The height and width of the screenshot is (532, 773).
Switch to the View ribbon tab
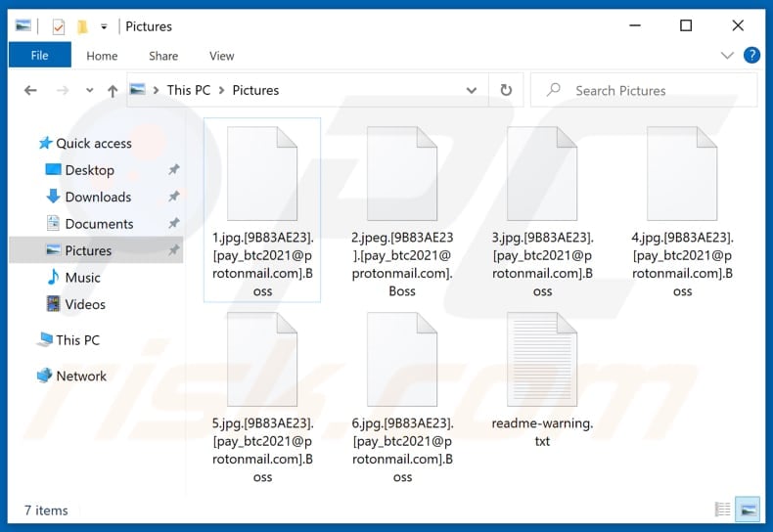pyautogui.click(x=221, y=56)
